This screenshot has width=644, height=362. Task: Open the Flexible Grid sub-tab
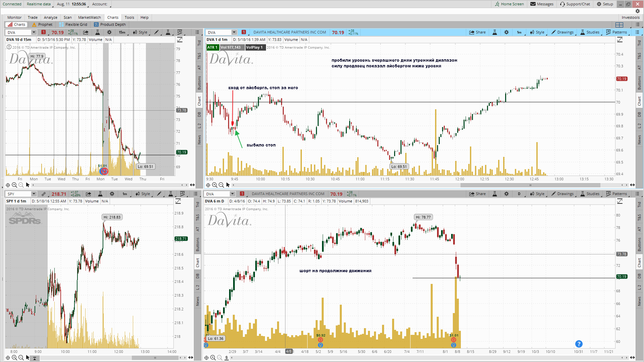[73, 24]
